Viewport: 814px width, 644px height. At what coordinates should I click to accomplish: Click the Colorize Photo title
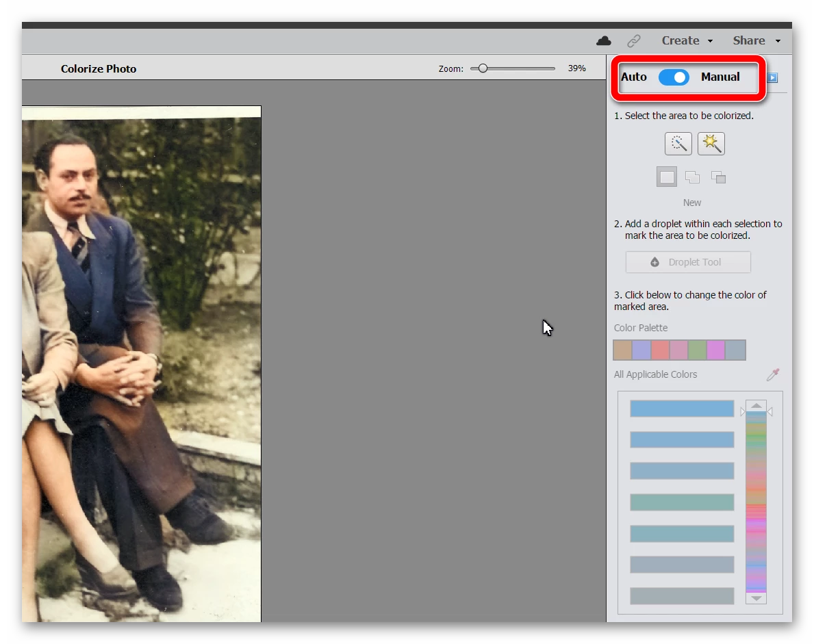99,69
